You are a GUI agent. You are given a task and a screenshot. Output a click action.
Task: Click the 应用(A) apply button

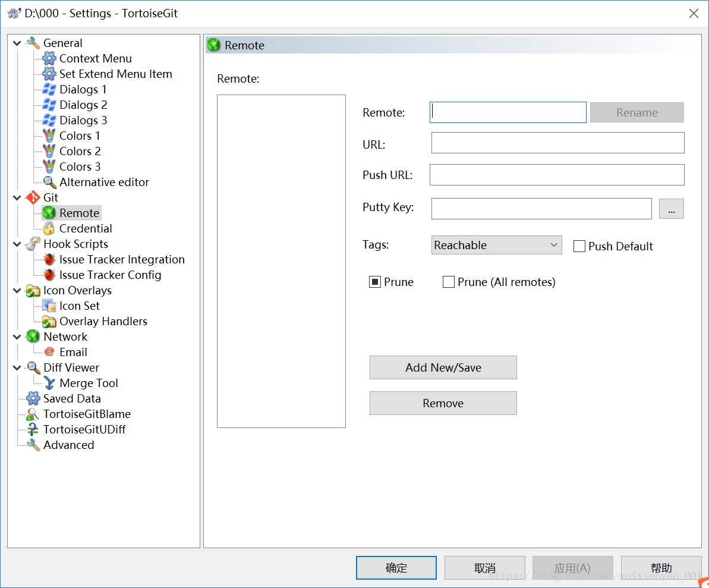tap(572, 568)
